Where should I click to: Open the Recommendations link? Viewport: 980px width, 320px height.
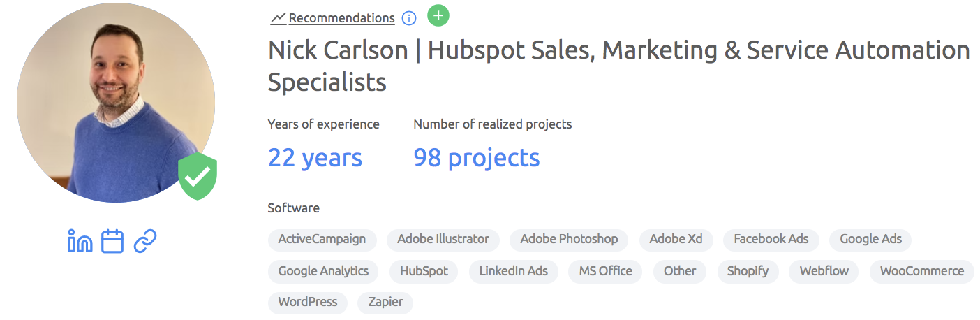pyautogui.click(x=341, y=18)
